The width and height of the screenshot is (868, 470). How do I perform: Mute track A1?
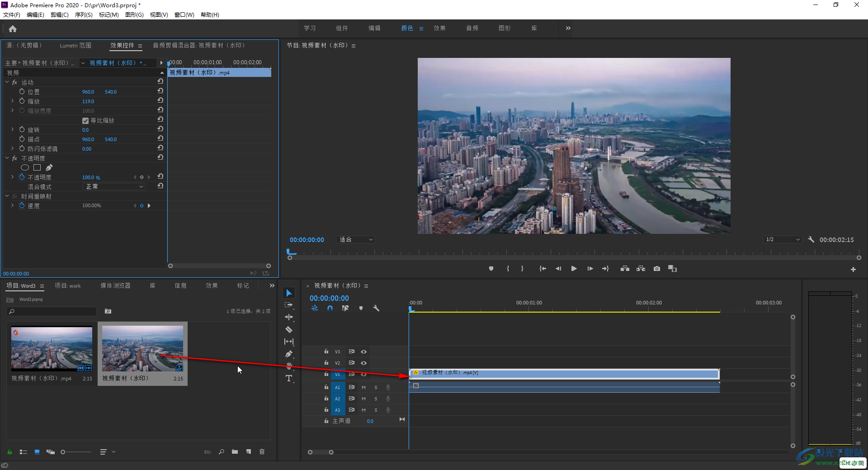(x=363, y=387)
